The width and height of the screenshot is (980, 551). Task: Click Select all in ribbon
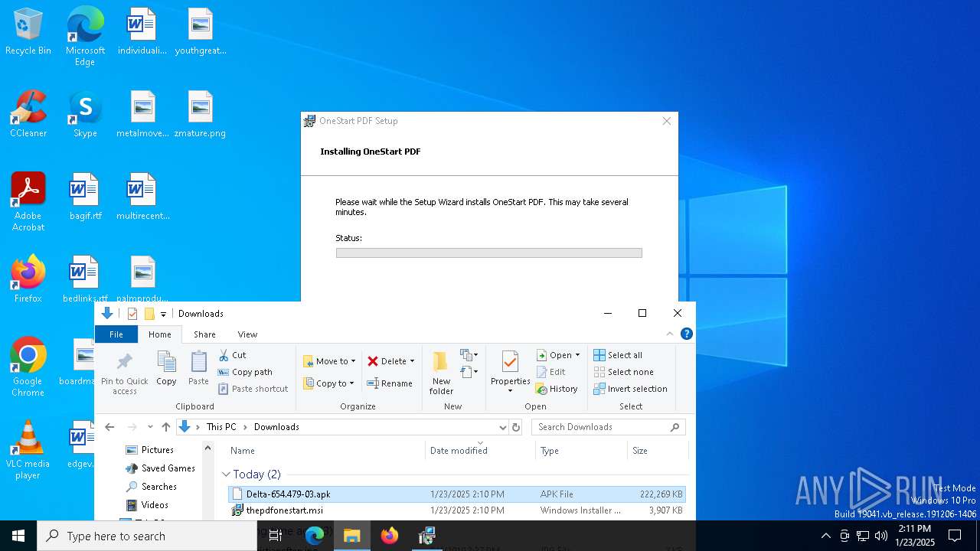pyautogui.click(x=618, y=355)
